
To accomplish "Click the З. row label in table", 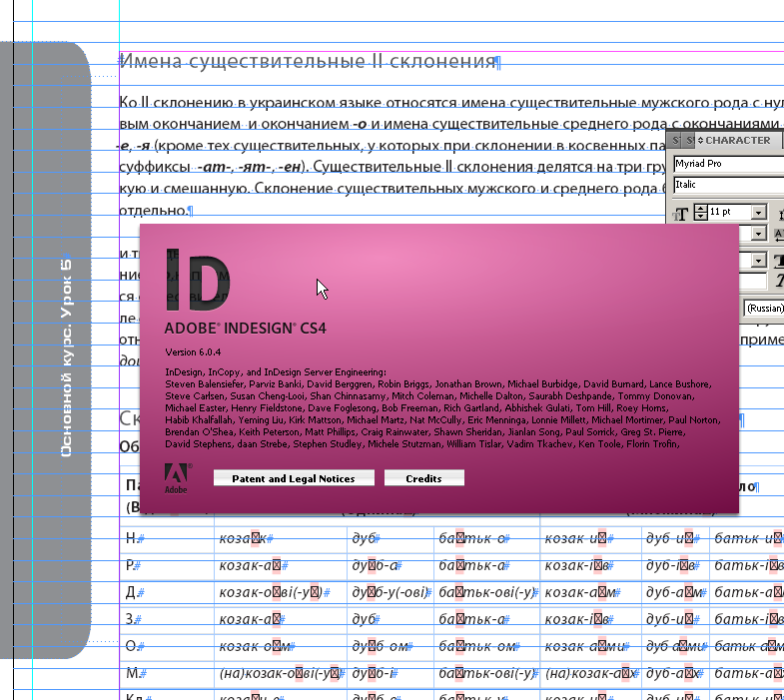I will click(130, 619).
